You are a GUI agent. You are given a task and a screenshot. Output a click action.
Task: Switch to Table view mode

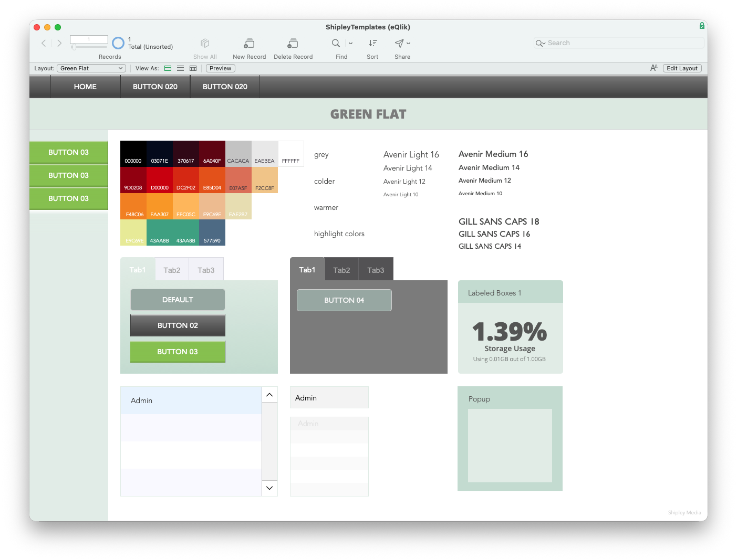[193, 68]
